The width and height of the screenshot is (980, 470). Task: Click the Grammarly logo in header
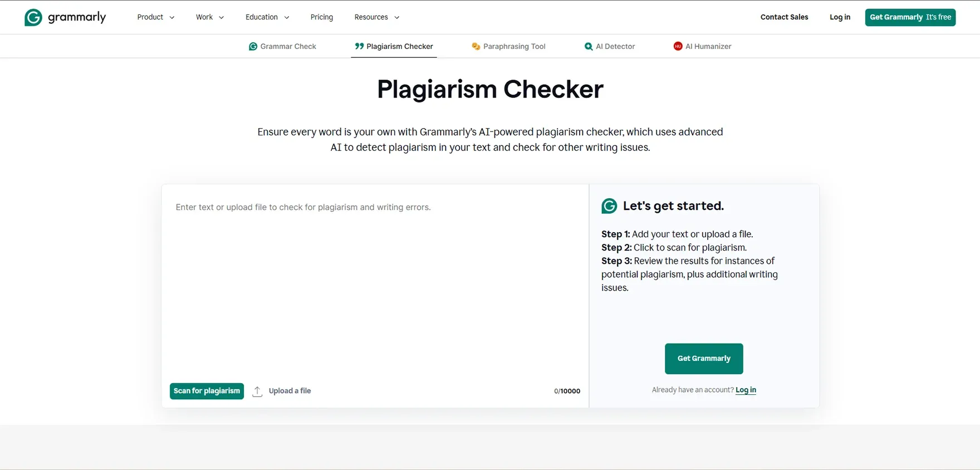(x=65, y=17)
